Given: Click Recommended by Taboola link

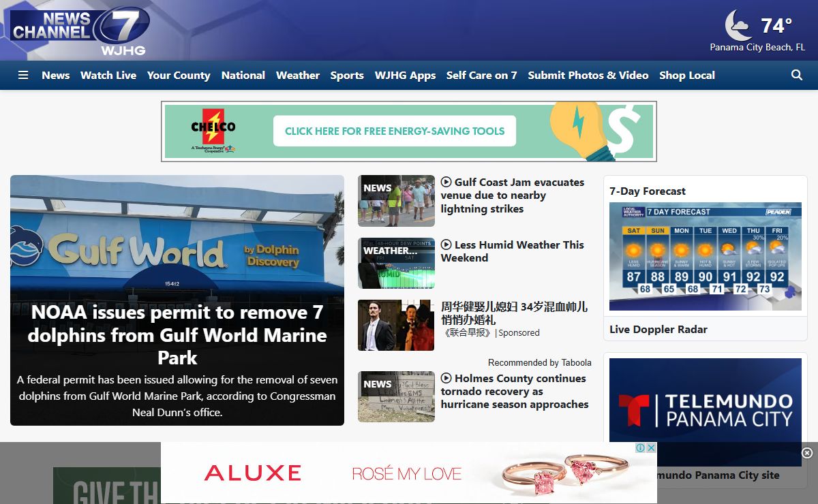Looking at the screenshot, I should (x=540, y=362).
